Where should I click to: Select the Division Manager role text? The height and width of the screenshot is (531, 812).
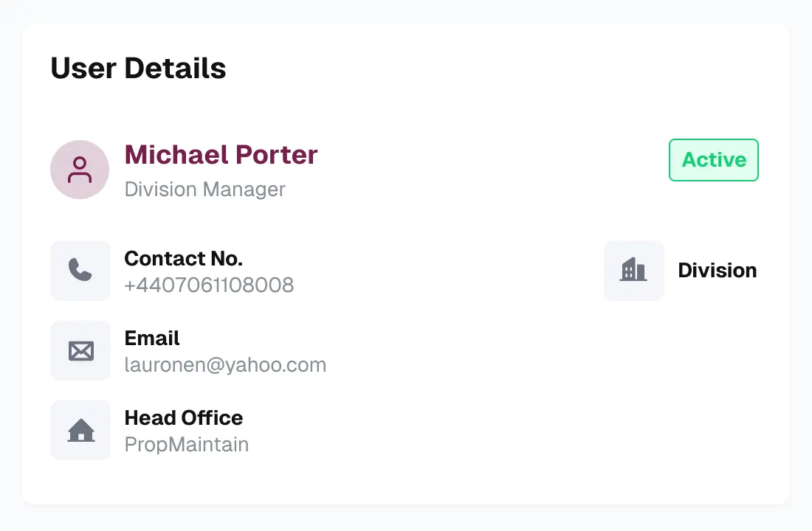pyautogui.click(x=204, y=190)
